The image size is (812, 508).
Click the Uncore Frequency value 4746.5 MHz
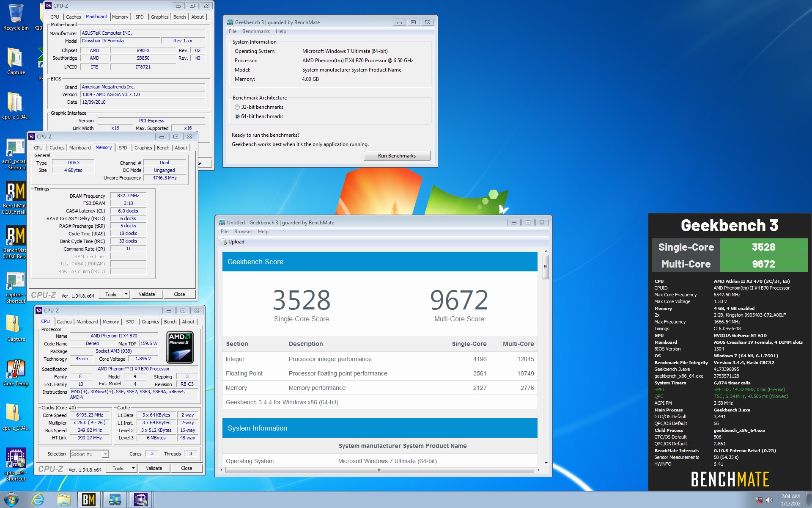click(x=165, y=178)
